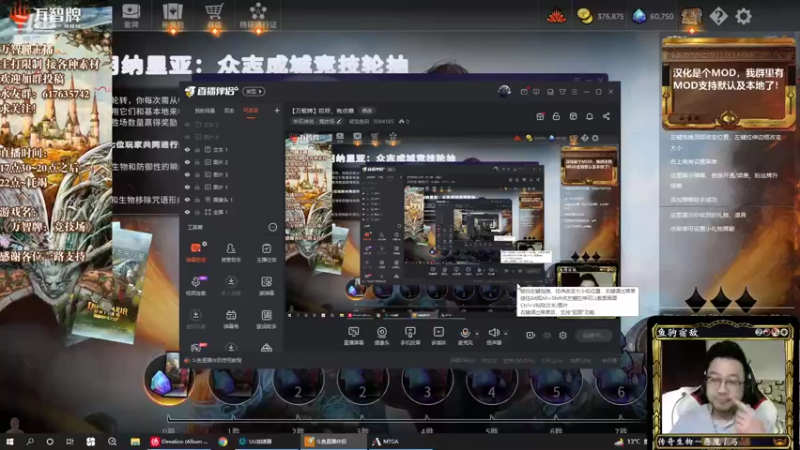Open 斗鱼直播伴侣使用教程 tutorial link

pos(214,360)
